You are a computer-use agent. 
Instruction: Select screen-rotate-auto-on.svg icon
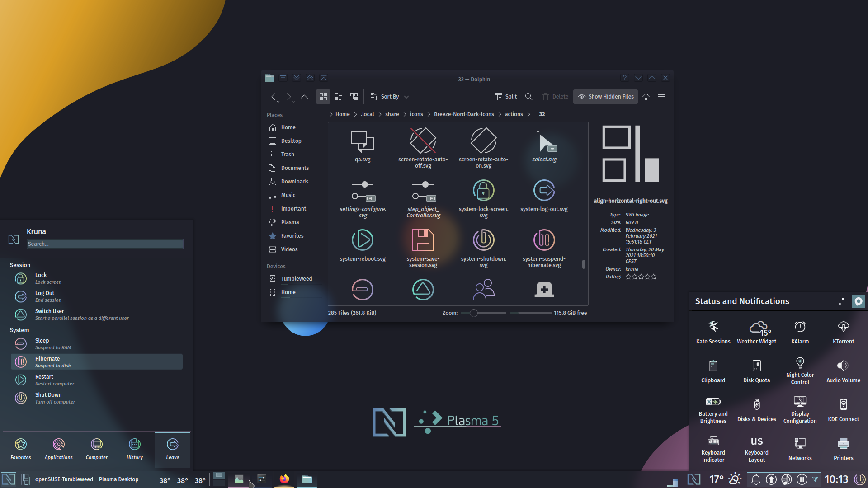click(483, 141)
